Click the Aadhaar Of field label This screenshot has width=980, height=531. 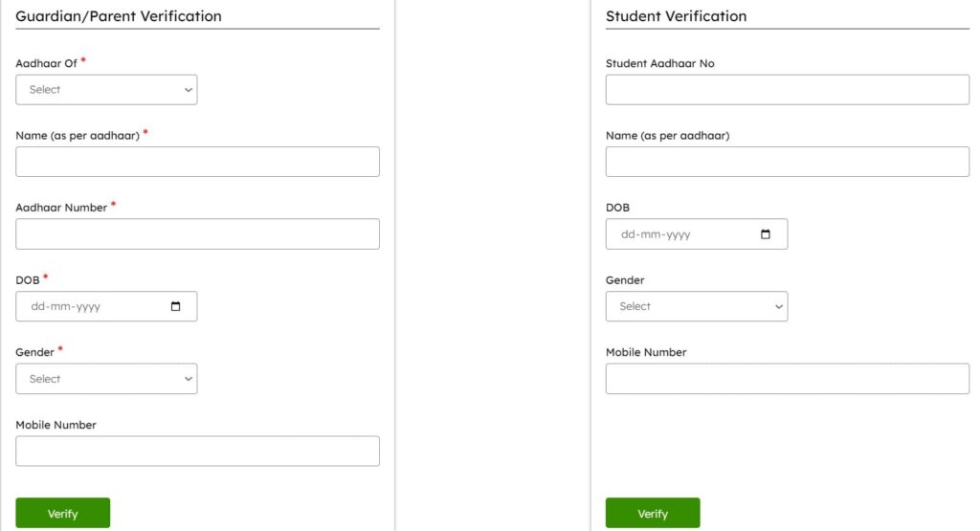pos(46,63)
